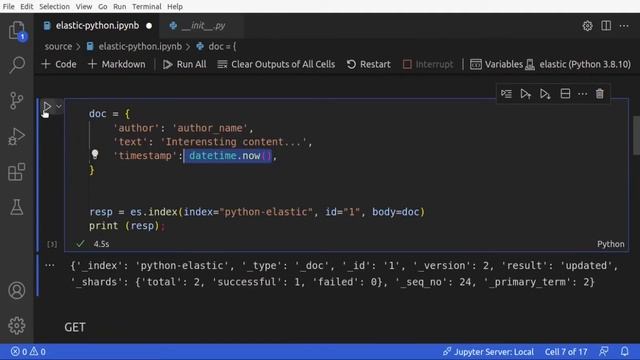
Task: Open the cell output ellipsis menu
Action: click(50, 265)
